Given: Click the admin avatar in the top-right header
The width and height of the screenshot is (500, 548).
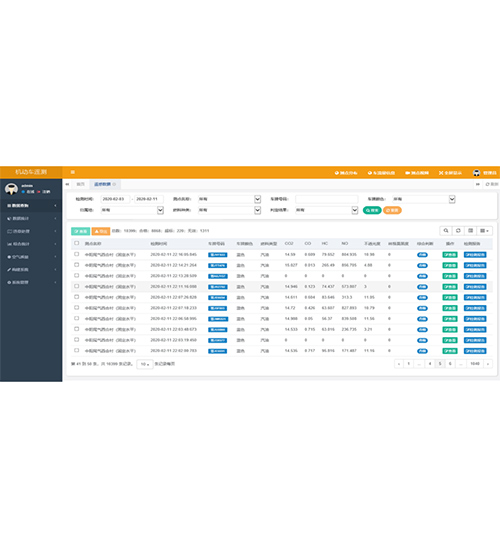Looking at the screenshot, I should tap(476, 173).
